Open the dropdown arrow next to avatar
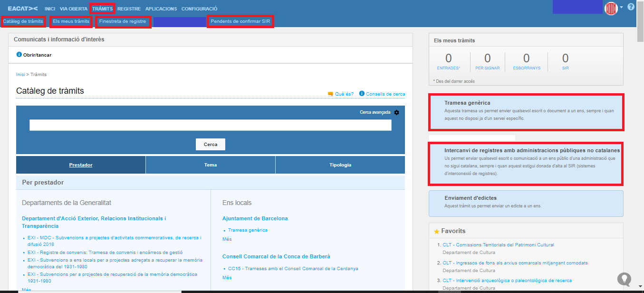This screenshot has height=293, width=644. [621, 7]
